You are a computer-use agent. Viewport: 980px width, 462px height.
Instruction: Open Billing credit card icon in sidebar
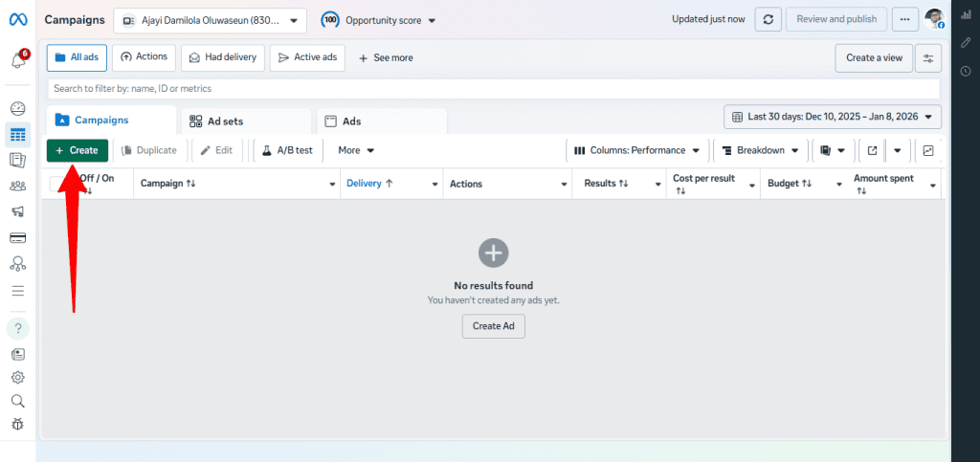(18, 238)
